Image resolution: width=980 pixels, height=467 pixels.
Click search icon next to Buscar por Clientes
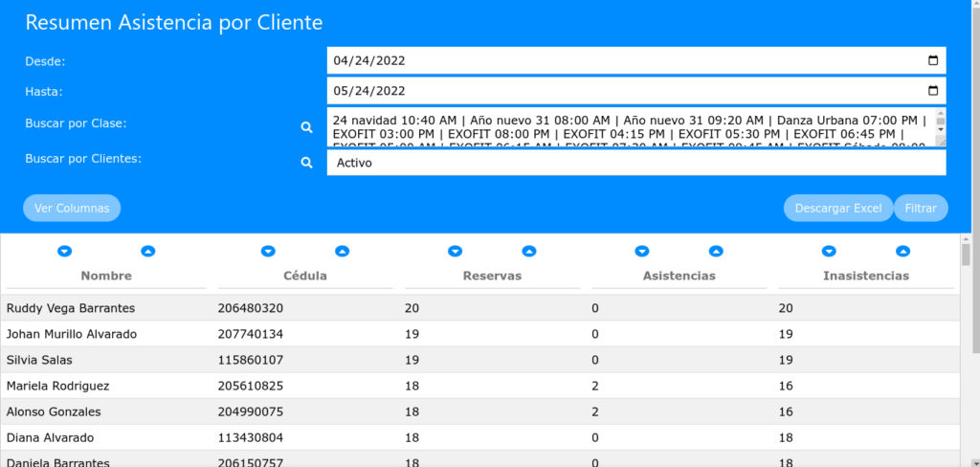(307, 163)
